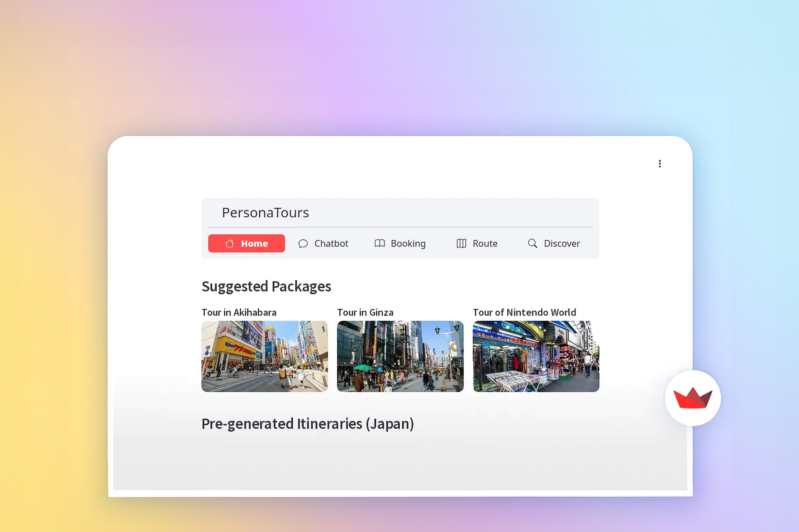Open the three-dot options menu

pyautogui.click(x=659, y=164)
